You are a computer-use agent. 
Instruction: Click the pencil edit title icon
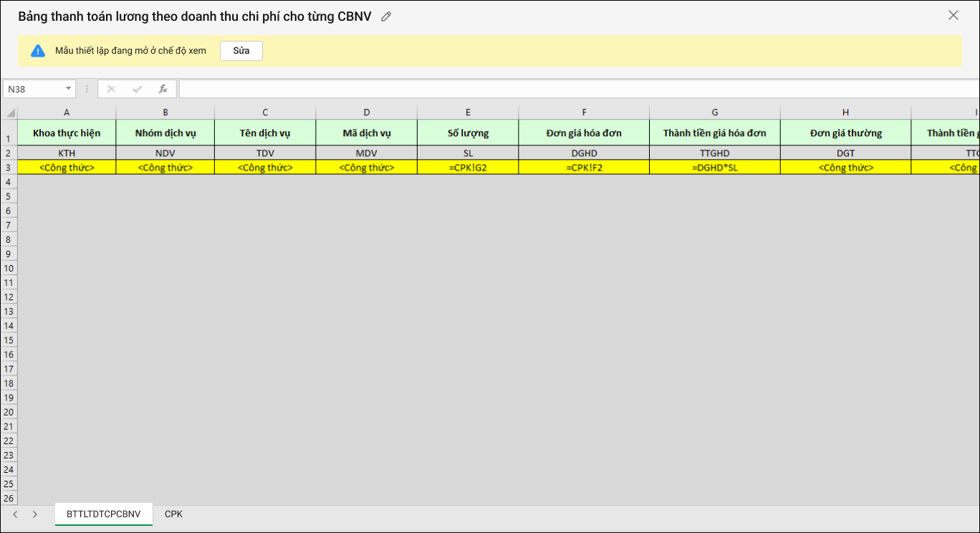pyautogui.click(x=386, y=16)
